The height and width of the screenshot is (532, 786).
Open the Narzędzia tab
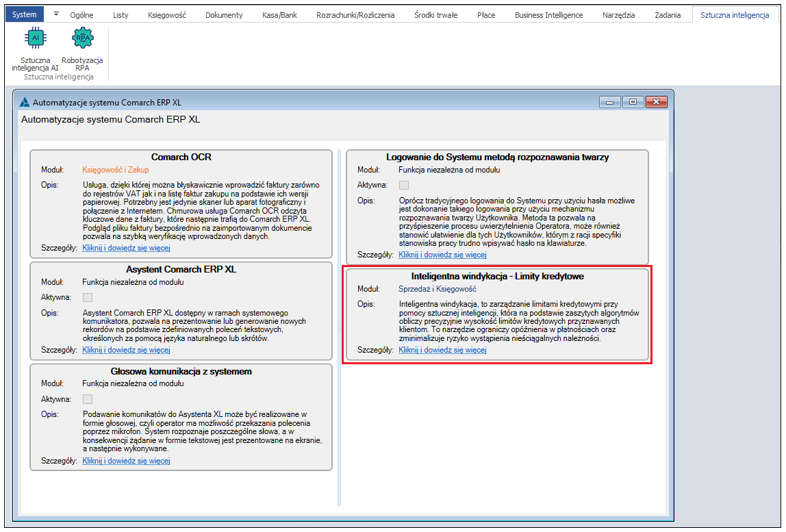coord(618,15)
